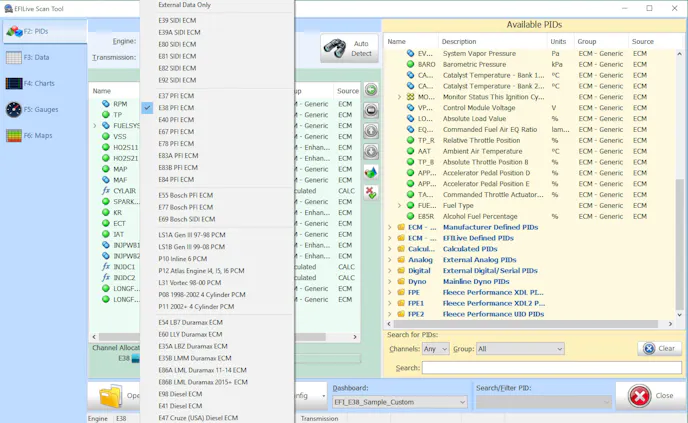Viewport: 688px width, 423px height.
Task: Expand the Dyno Mainline Dyno PIDs group
Action: tap(390, 282)
